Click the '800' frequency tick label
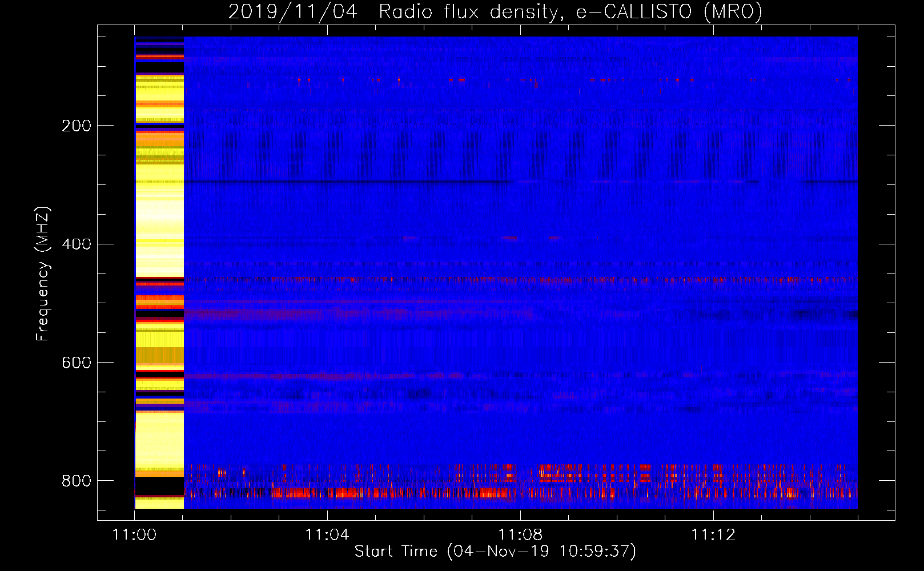This screenshot has height=571, width=924. tap(77, 481)
